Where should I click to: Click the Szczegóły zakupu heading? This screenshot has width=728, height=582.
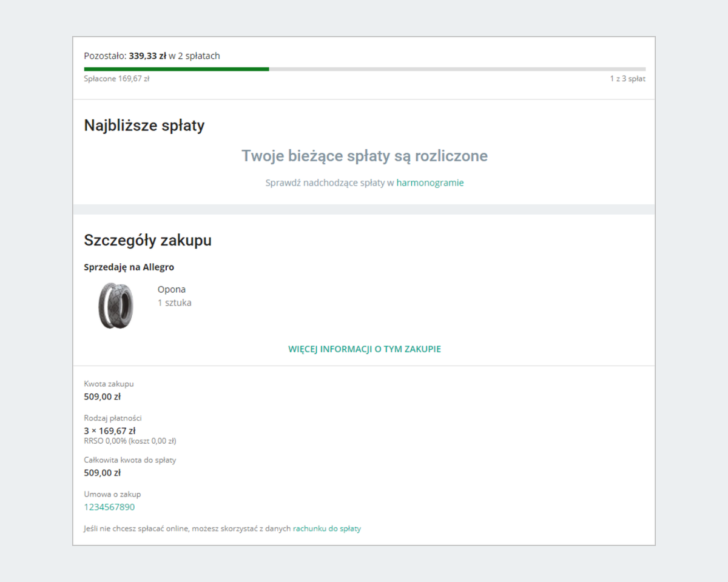tap(147, 240)
